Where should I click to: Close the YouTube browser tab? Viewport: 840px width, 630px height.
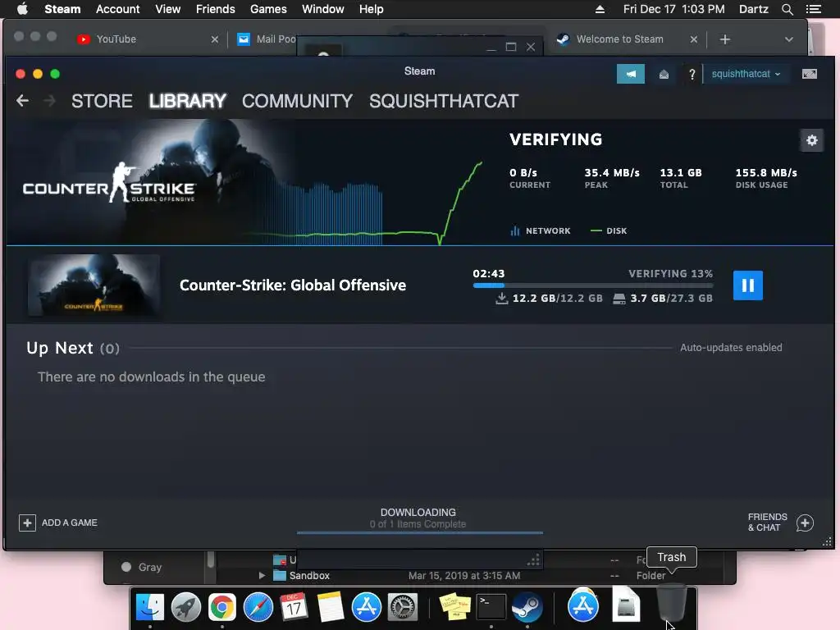(x=215, y=39)
